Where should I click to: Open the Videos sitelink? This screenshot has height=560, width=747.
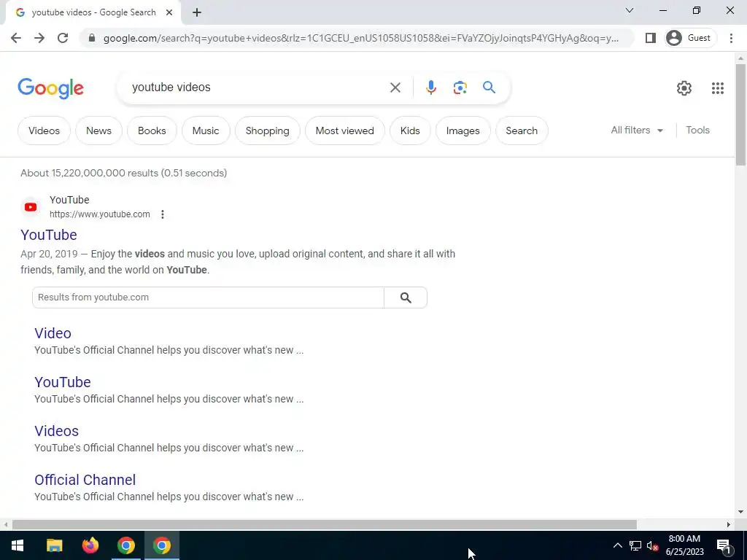pyautogui.click(x=56, y=431)
